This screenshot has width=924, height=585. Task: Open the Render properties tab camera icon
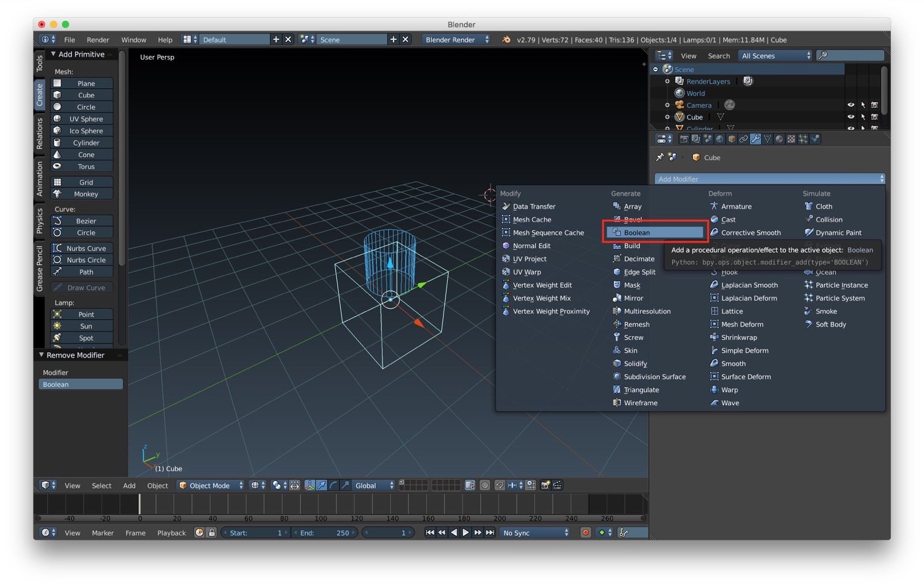point(684,139)
